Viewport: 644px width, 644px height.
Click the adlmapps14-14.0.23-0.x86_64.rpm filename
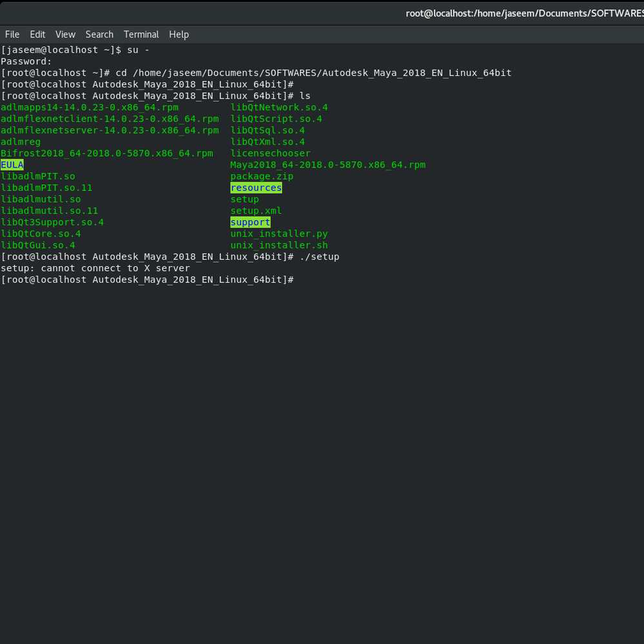(x=90, y=107)
